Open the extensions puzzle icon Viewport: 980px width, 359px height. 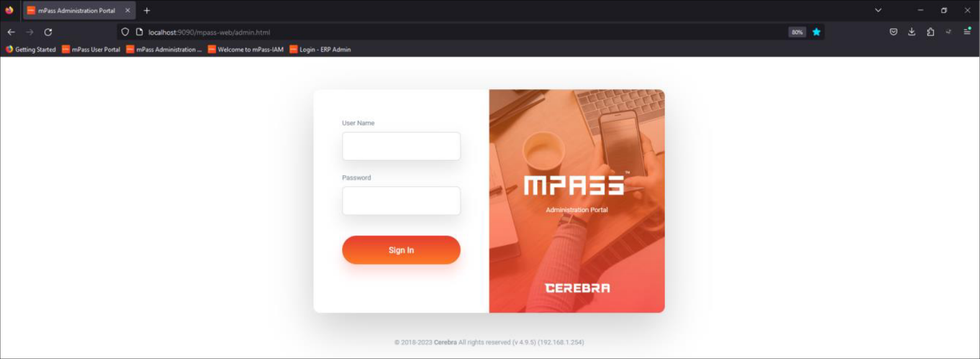coord(930,32)
